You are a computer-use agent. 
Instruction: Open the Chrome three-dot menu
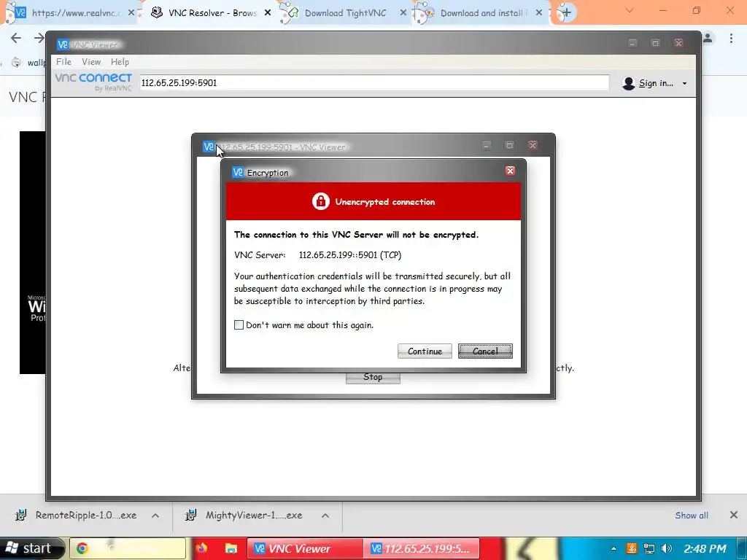pyautogui.click(x=731, y=38)
